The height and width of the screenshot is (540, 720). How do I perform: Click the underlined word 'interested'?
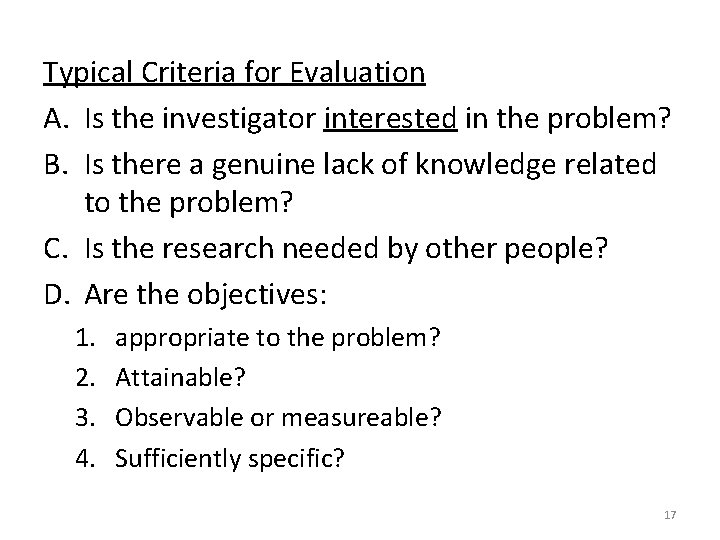(x=392, y=121)
